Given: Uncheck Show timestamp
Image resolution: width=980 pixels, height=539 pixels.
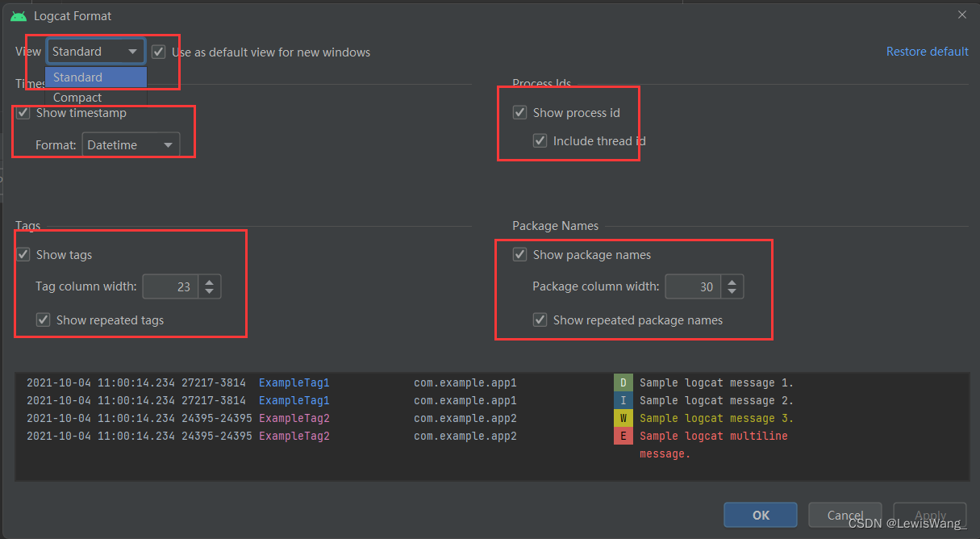Looking at the screenshot, I should pyautogui.click(x=23, y=112).
